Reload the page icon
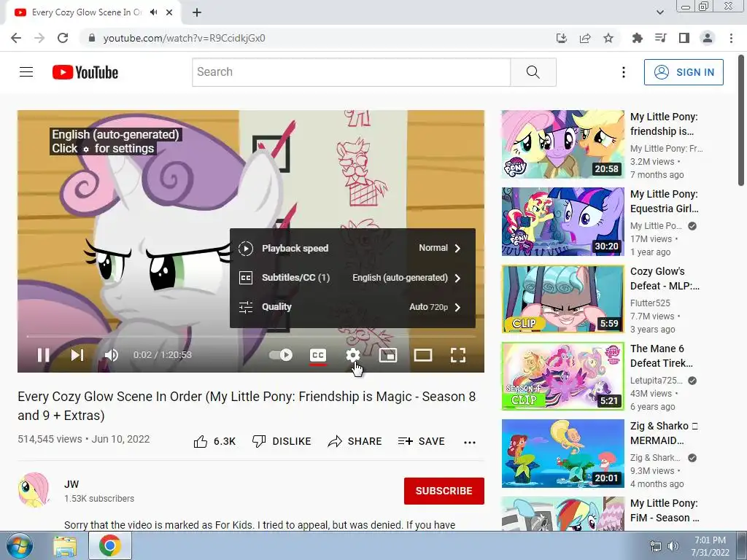 click(x=63, y=38)
